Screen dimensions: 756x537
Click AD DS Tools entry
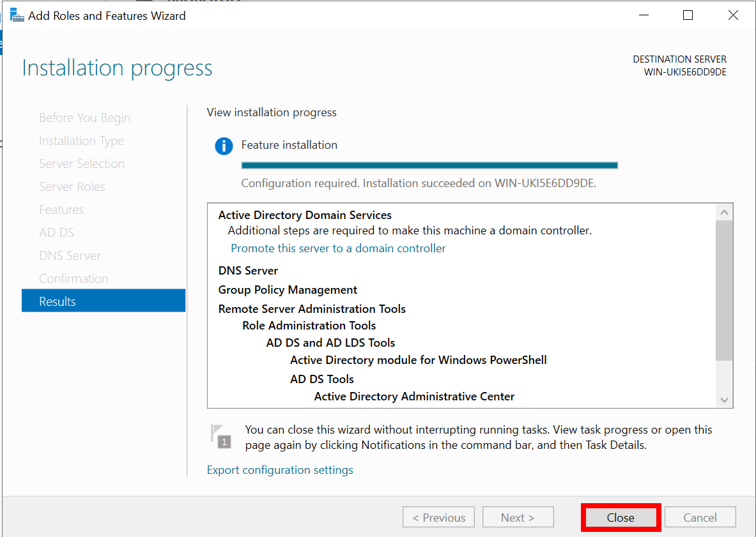click(322, 379)
